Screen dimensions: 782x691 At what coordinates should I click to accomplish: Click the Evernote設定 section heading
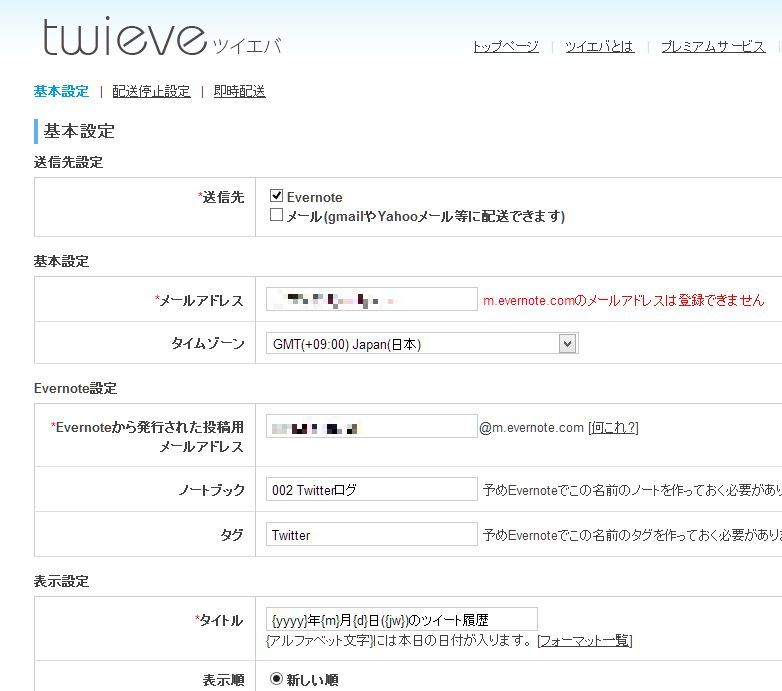coord(75,388)
